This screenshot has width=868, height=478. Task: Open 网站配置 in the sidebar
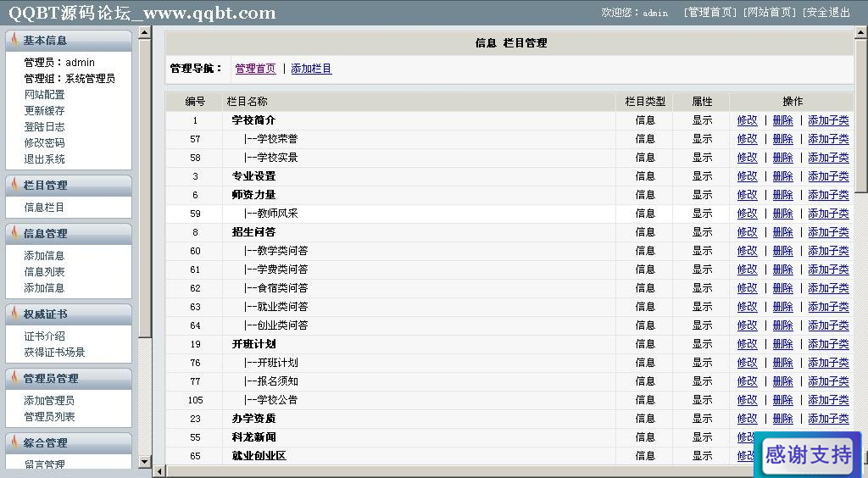click(x=44, y=95)
